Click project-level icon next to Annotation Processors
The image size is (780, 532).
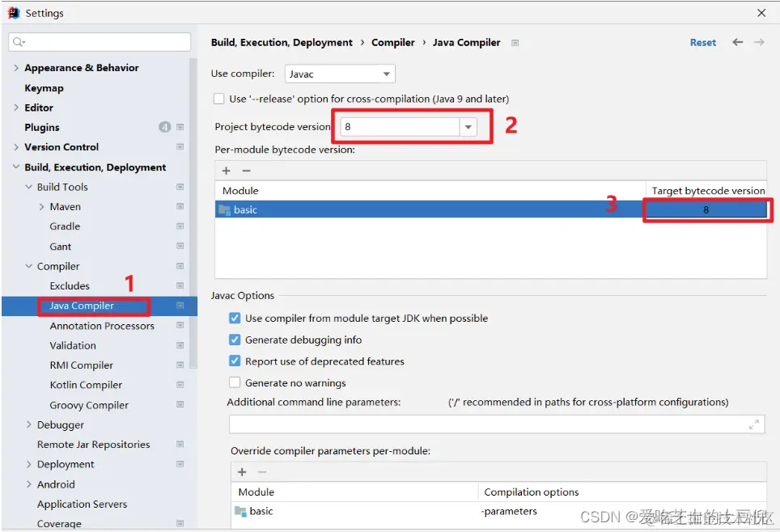180,325
